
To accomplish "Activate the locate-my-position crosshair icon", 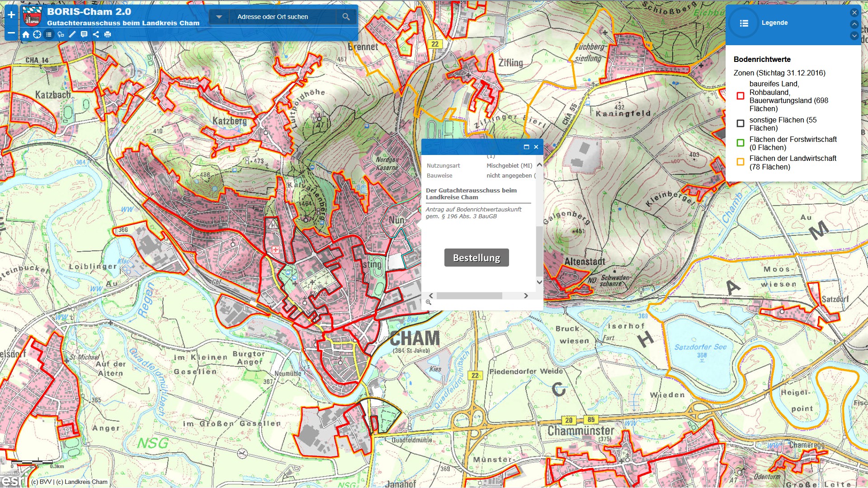I will (38, 34).
